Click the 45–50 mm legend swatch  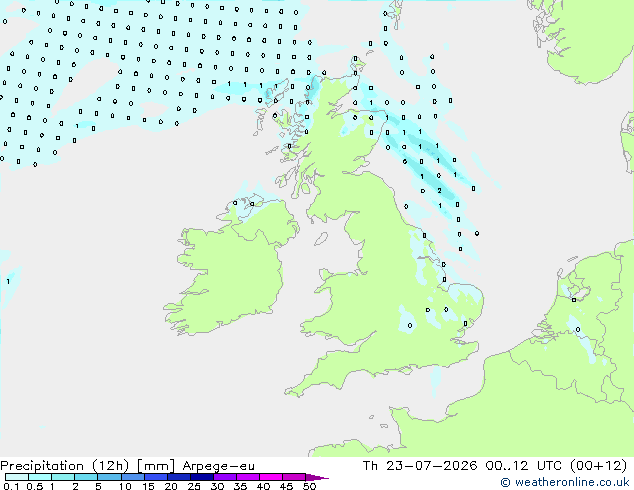click(x=294, y=477)
